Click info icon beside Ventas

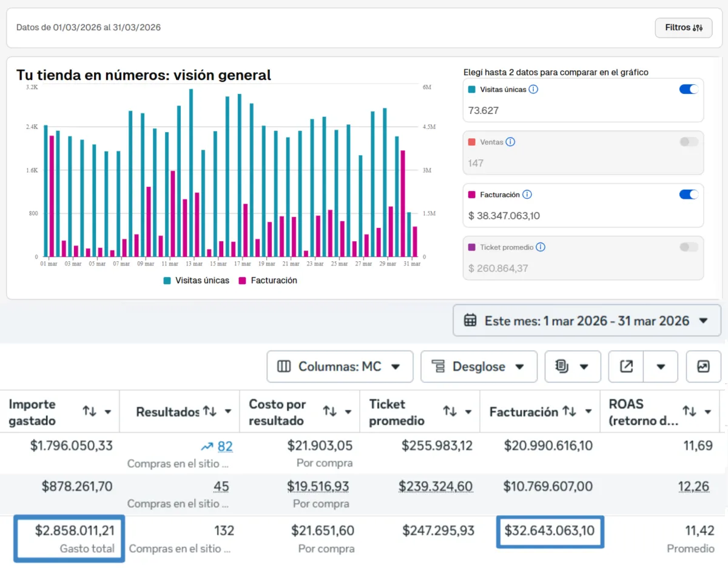(510, 142)
